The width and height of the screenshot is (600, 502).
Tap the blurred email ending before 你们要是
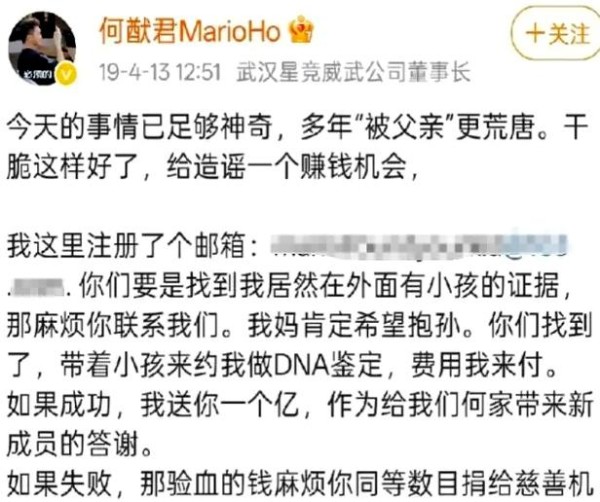point(37,286)
